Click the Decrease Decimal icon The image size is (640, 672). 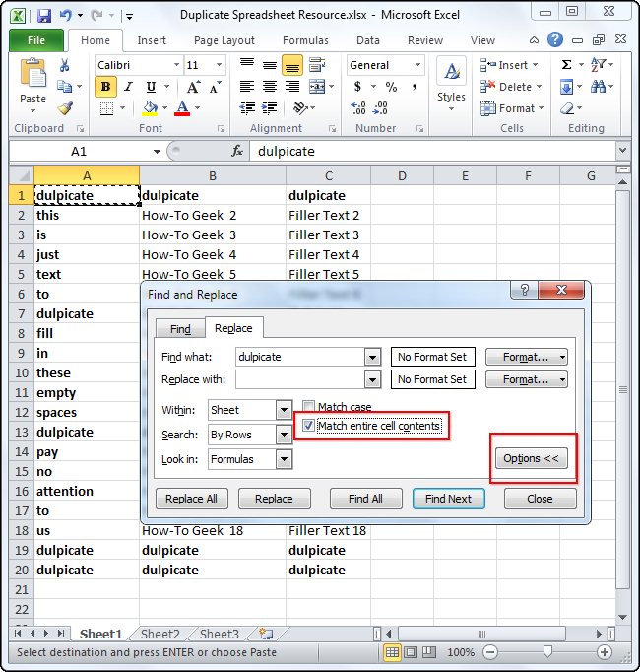[380, 107]
